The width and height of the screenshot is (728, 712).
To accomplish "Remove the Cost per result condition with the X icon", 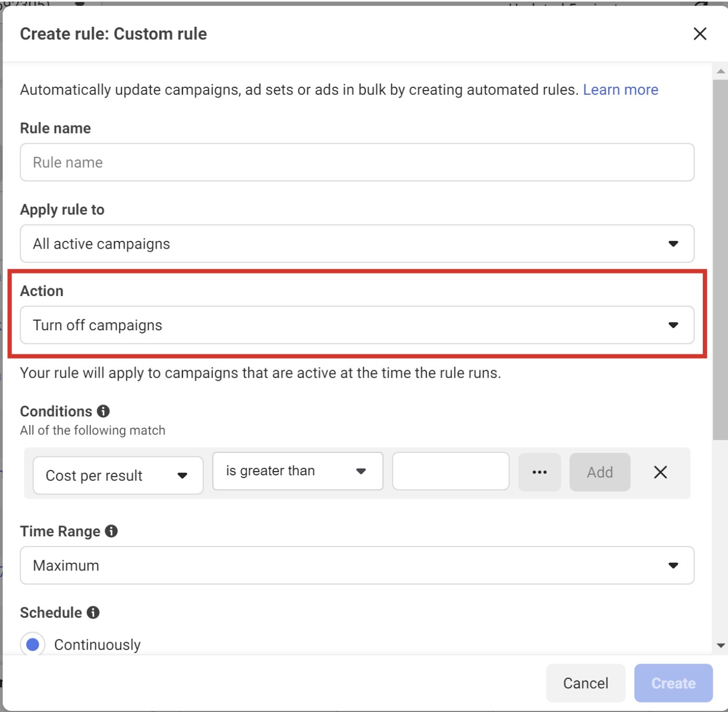I will pos(661,472).
